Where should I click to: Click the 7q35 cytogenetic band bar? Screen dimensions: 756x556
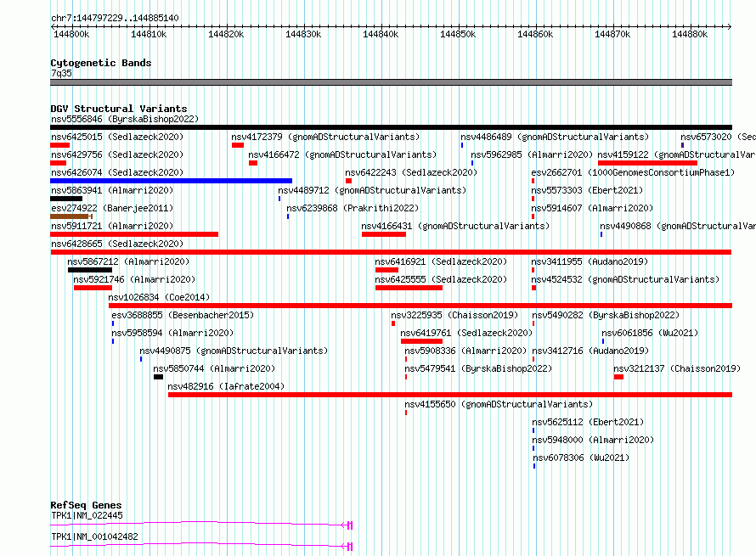click(391, 82)
